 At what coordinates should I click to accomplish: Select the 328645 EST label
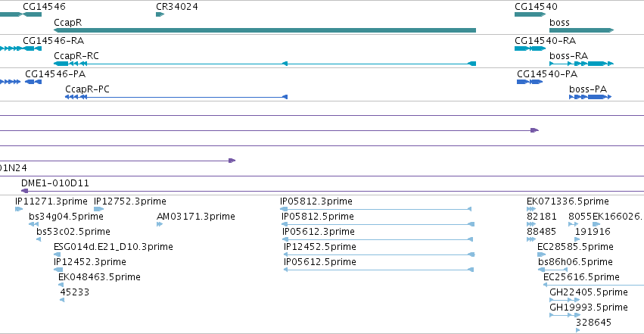click(593, 323)
